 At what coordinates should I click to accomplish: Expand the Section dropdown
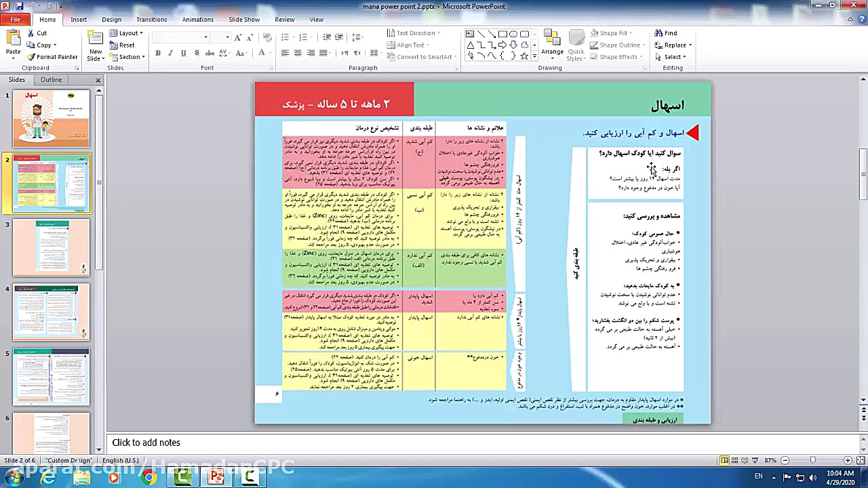click(127, 57)
